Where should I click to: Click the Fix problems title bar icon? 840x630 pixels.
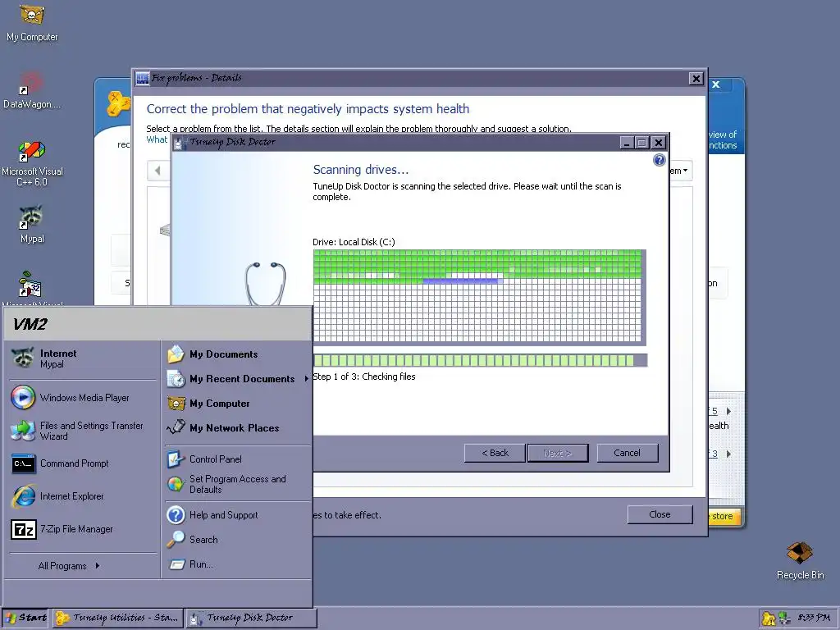pos(142,79)
